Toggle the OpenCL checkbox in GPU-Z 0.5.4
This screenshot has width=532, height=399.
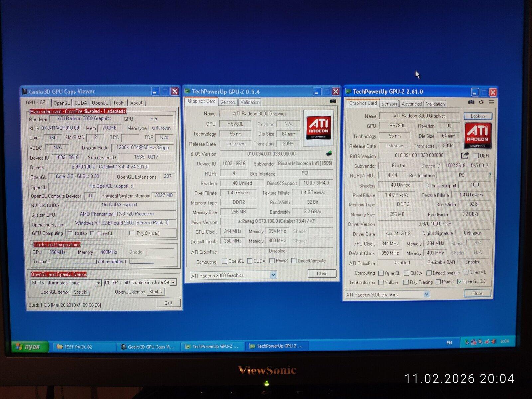point(224,261)
